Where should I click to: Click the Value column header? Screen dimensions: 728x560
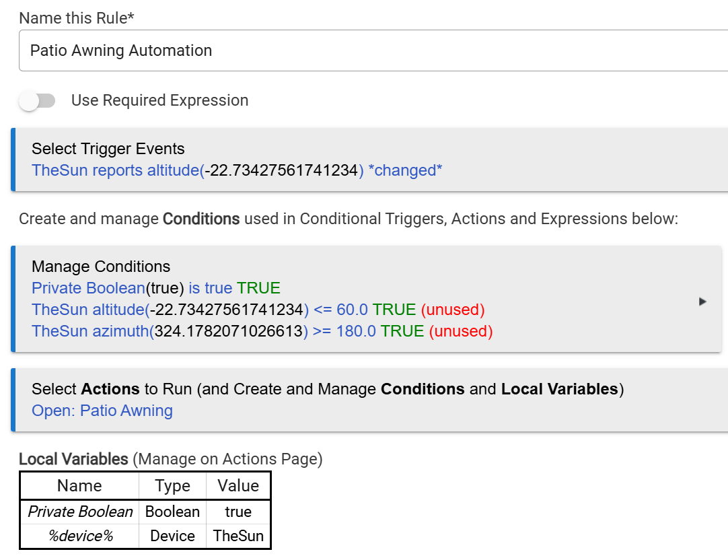[238, 486]
